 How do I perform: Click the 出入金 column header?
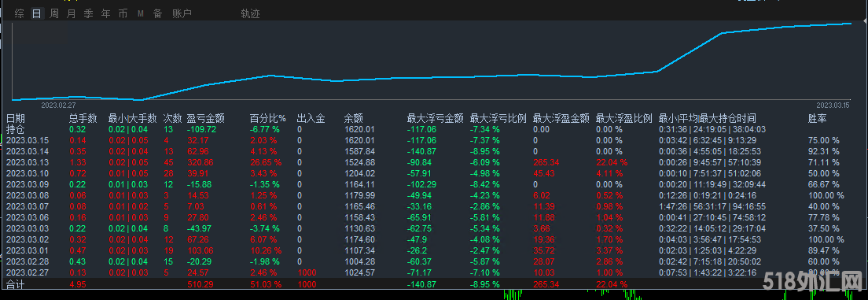pyautogui.click(x=311, y=118)
